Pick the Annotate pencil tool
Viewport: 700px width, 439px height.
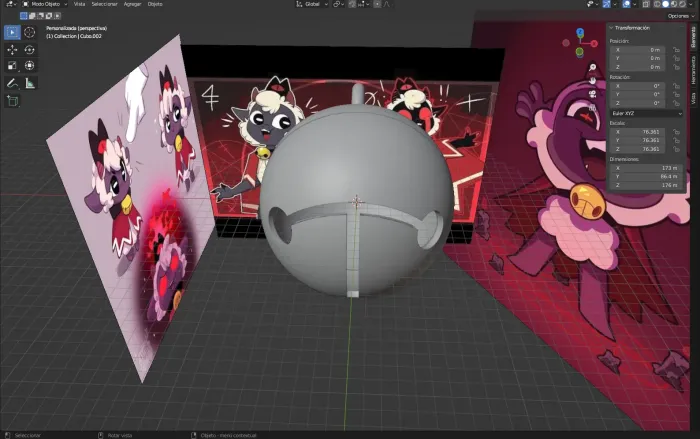[x=12, y=83]
